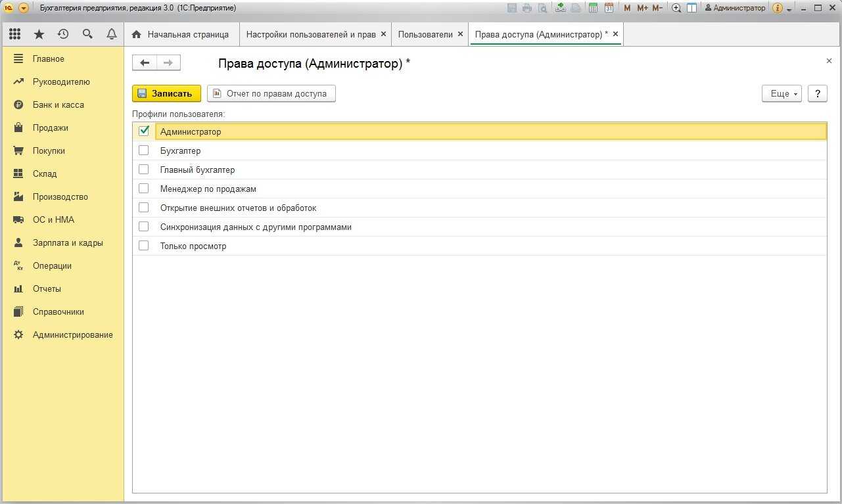Click the Администрирование gear icon

18,334
